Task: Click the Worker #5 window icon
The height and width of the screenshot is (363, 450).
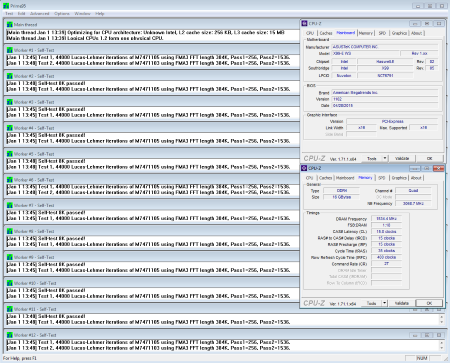Action: pyautogui.click(x=10, y=154)
